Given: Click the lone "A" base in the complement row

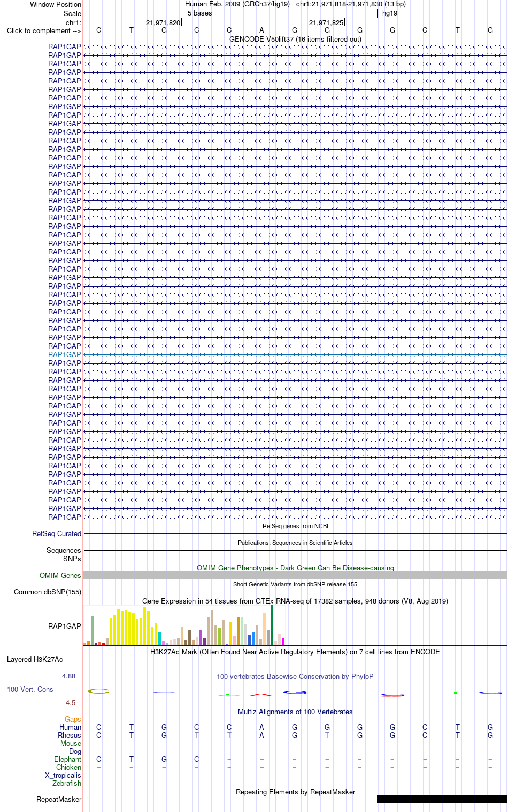Looking at the screenshot, I should [261, 30].
